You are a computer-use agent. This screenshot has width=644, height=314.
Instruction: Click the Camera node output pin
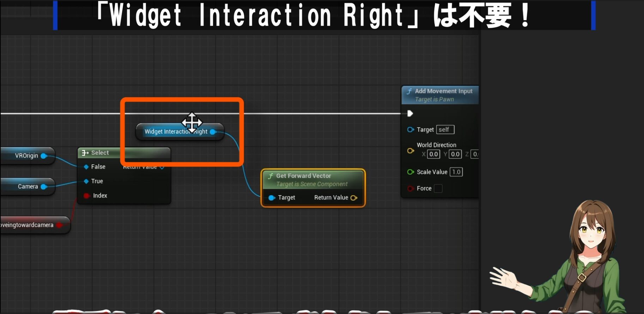click(x=44, y=186)
